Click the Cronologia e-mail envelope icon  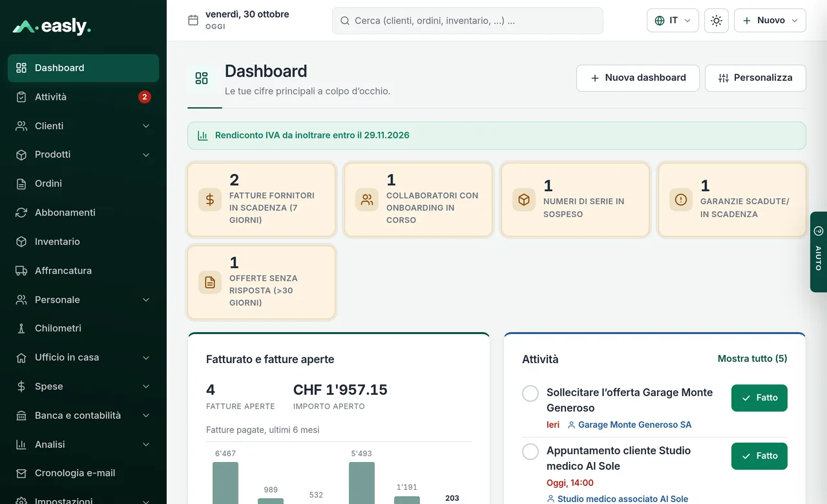(x=21, y=473)
